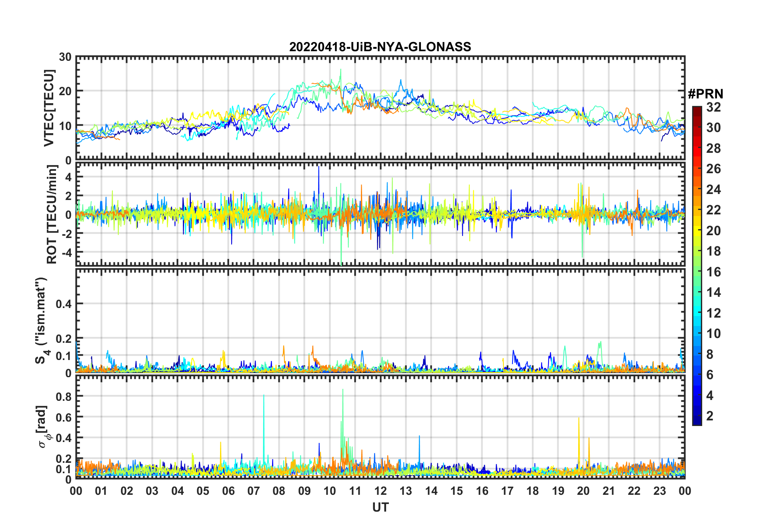Select the VTEC[TECU] y-axis label

(49, 108)
